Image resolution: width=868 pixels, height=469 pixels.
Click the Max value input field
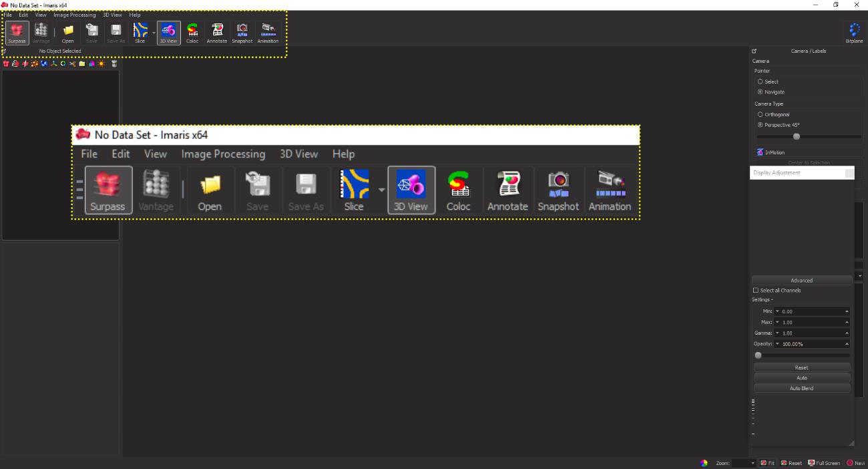click(811, 322)
